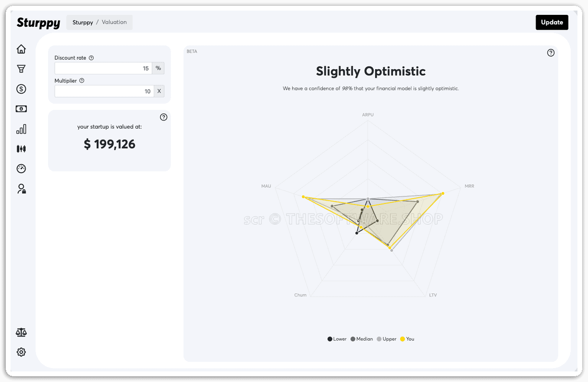Open the balance scales icon in sidebar
This screenshot has width=588, height=382.
(21, 332)
